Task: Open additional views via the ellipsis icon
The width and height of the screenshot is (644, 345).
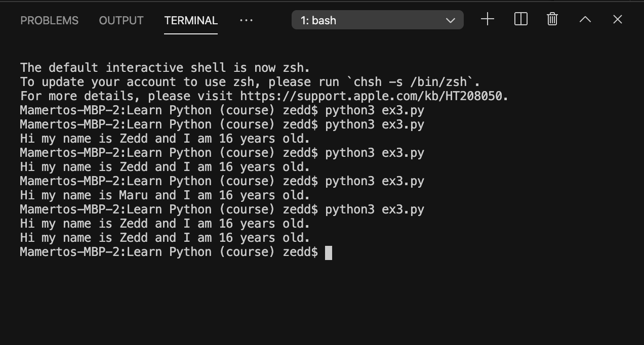Action: (x=246, y=20)
